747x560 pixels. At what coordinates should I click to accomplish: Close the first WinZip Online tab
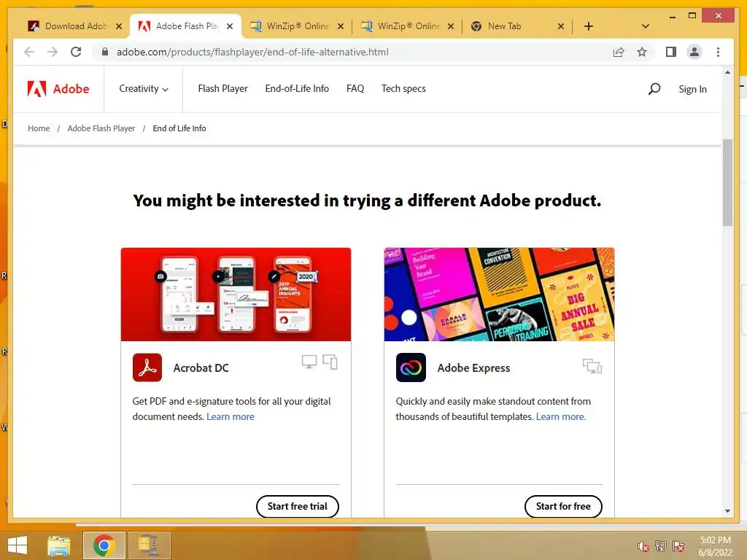click(341, 26)
